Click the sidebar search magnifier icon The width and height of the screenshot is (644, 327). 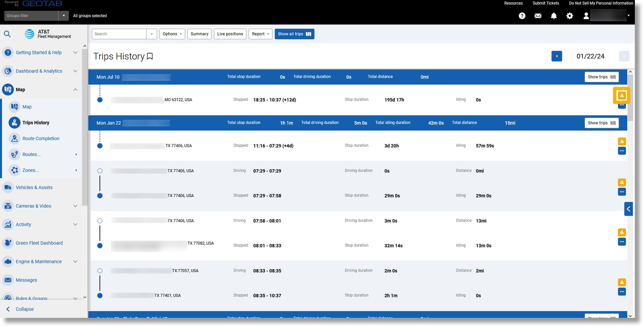pyautogui.click(x=7, y=34)
